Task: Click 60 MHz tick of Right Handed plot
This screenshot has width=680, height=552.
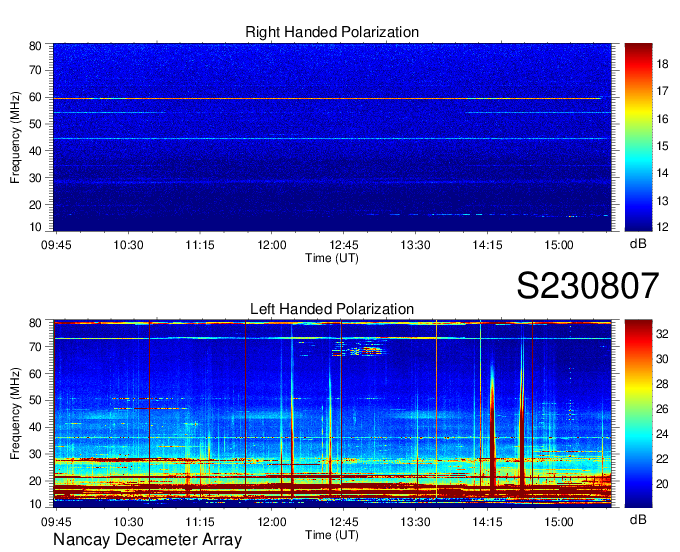Action: 35,97
